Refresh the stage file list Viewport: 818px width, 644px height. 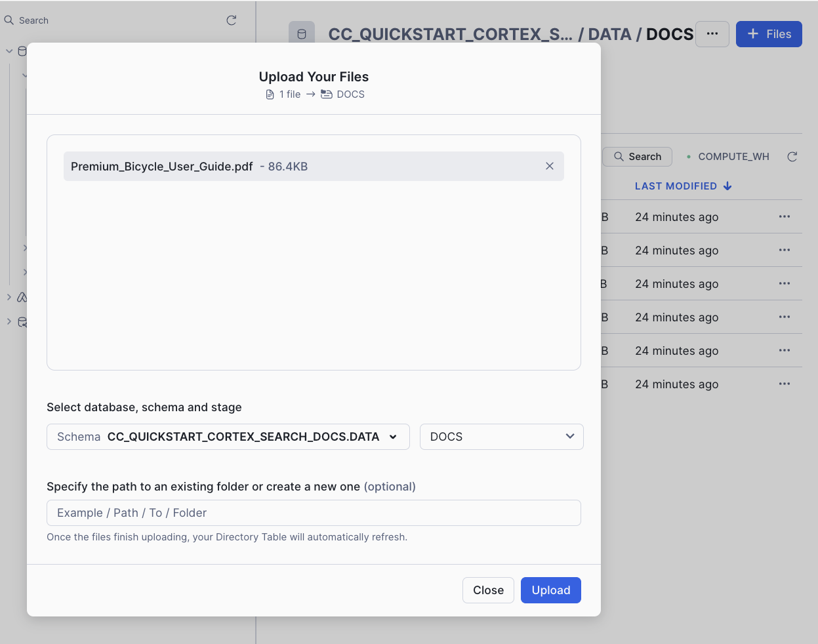[792, 157]
